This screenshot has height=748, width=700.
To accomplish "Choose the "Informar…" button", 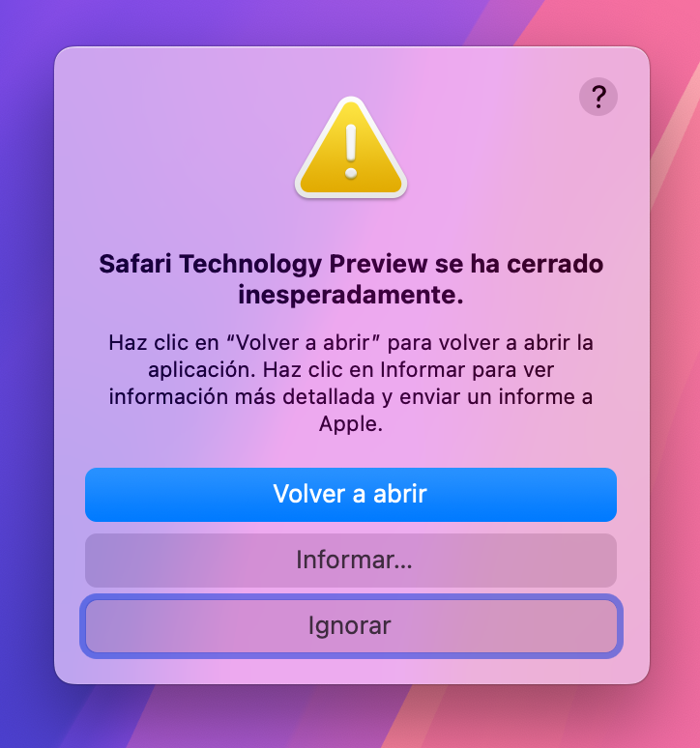I will [x=351, y=561].
